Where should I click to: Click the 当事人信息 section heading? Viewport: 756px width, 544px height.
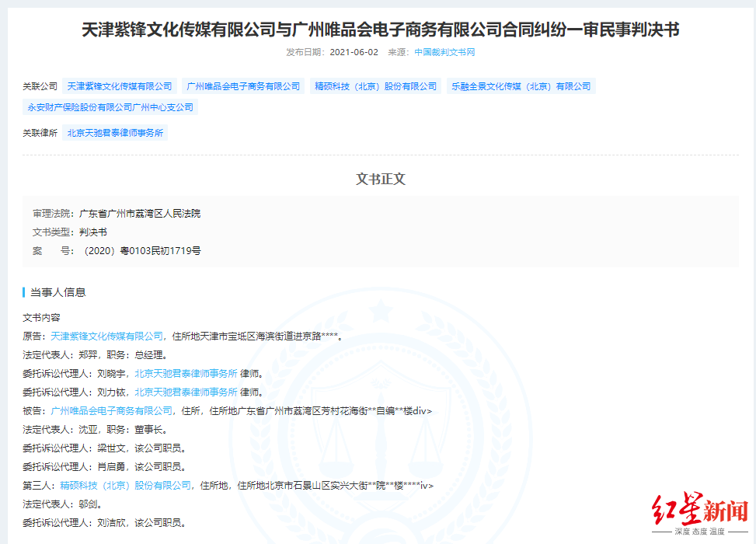point(57,292)
